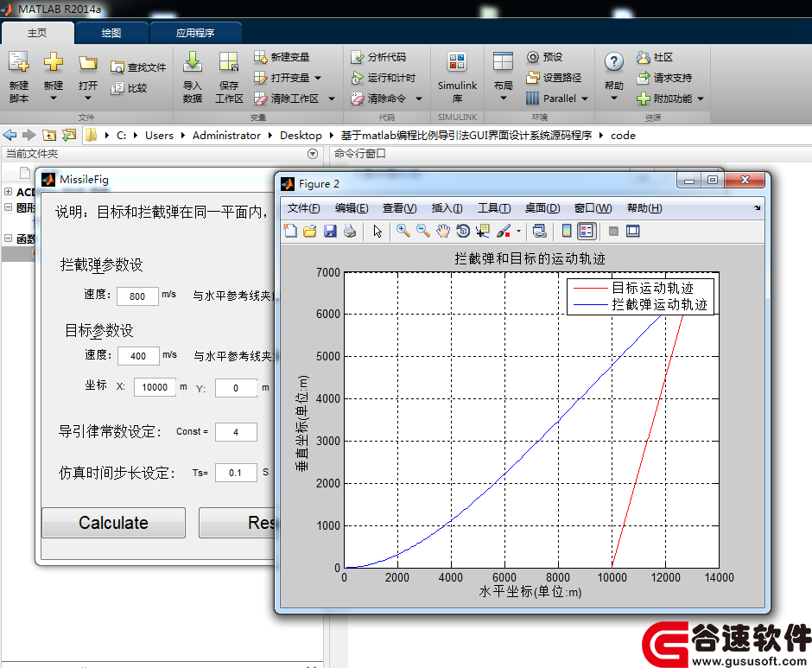Click the 导入数据 (Import Data) icon
This screenshot has width=812, height=668.
point(192,62)
